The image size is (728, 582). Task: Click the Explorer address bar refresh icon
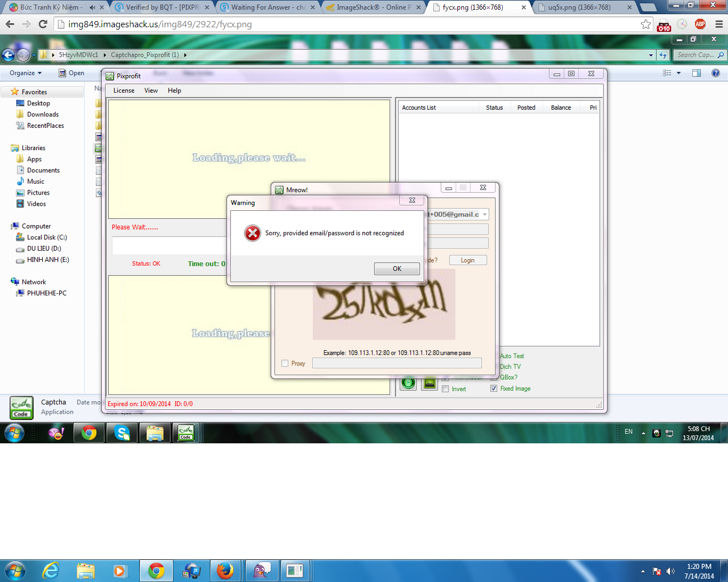[663, 55]
